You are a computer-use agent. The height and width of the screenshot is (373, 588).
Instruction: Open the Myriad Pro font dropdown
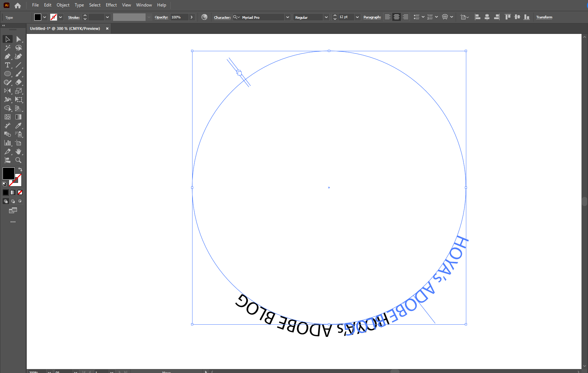pyautogui.click(x=287, y=17)
